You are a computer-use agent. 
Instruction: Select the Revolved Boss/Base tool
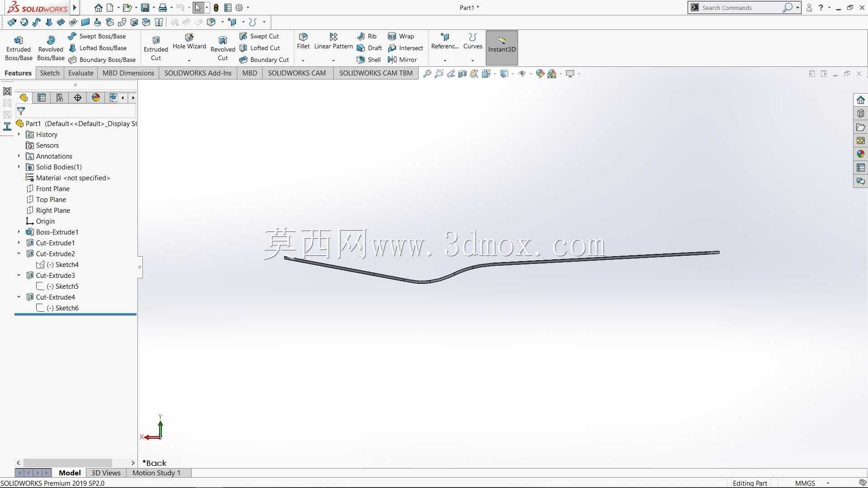point(51,48)
